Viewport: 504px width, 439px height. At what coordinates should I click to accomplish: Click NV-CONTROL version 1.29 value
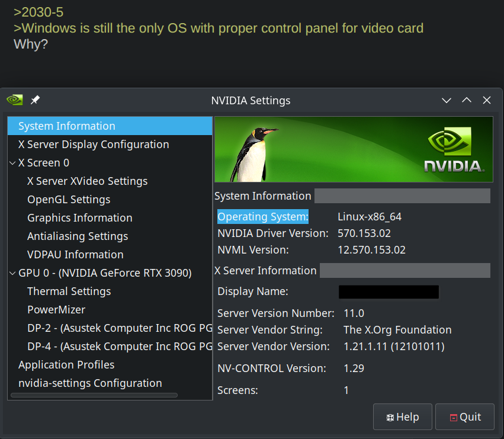coord(354,368)
